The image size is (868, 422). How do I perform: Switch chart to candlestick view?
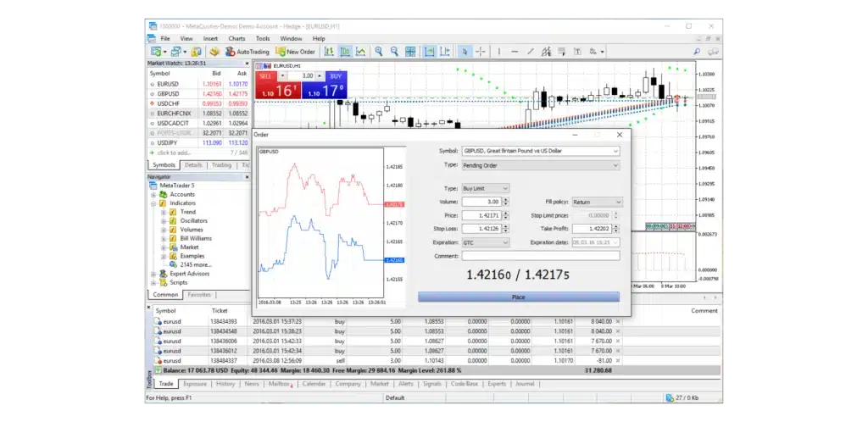344,52
